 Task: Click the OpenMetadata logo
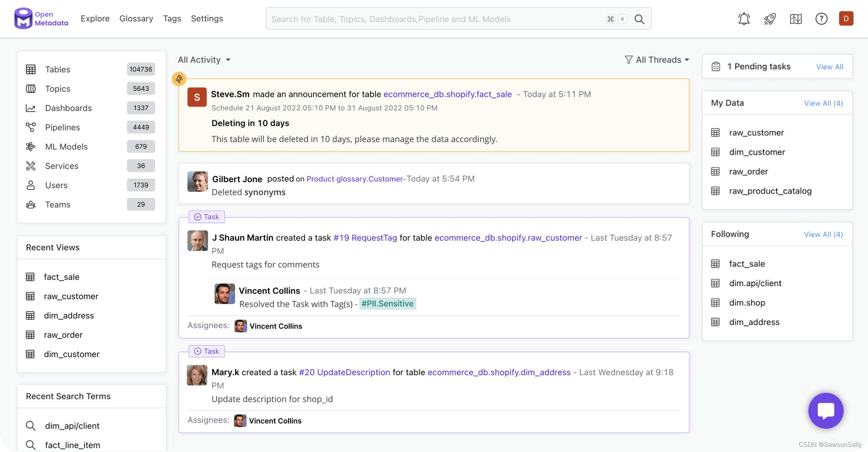pos(41,18)
